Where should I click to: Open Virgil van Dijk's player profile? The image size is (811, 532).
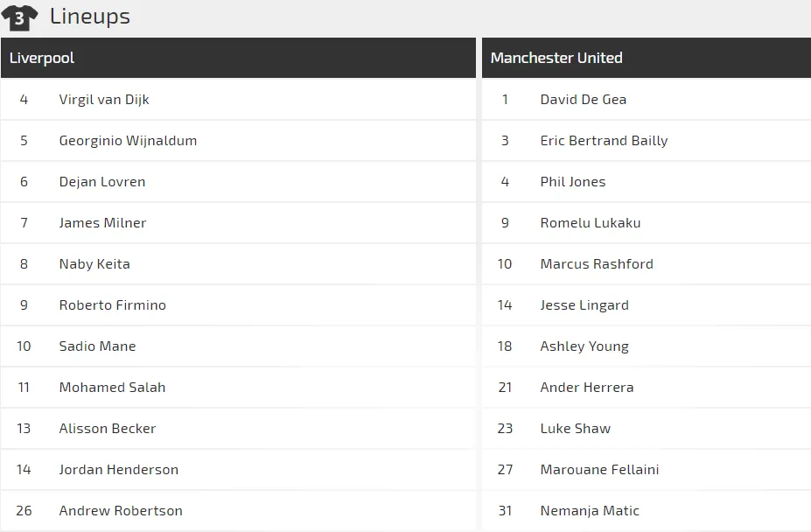point(104,100)
